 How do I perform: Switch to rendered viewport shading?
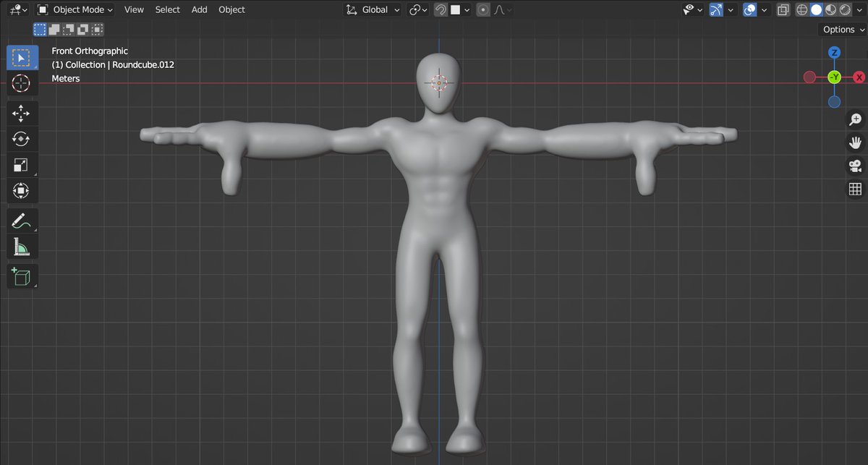tap(845, 9)
